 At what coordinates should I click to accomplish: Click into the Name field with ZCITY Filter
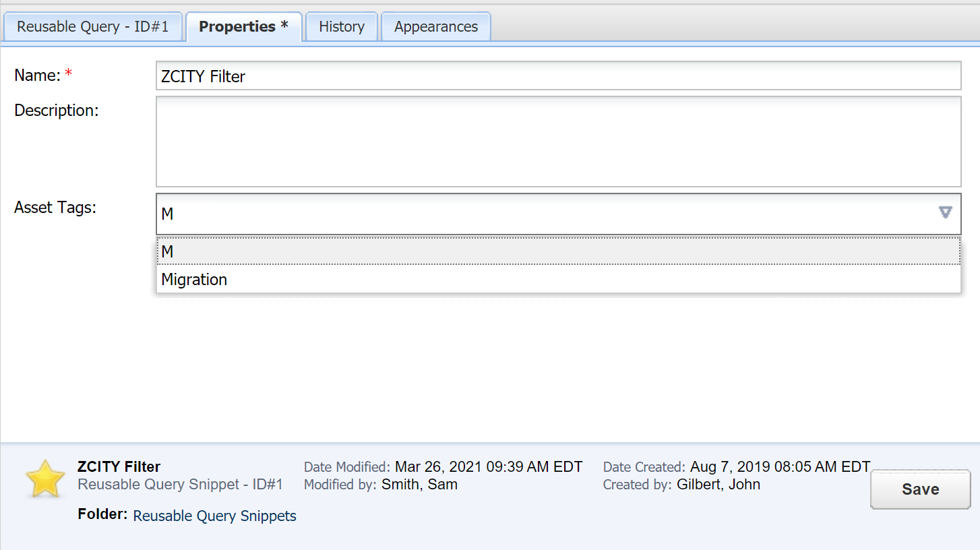point(558,76)
